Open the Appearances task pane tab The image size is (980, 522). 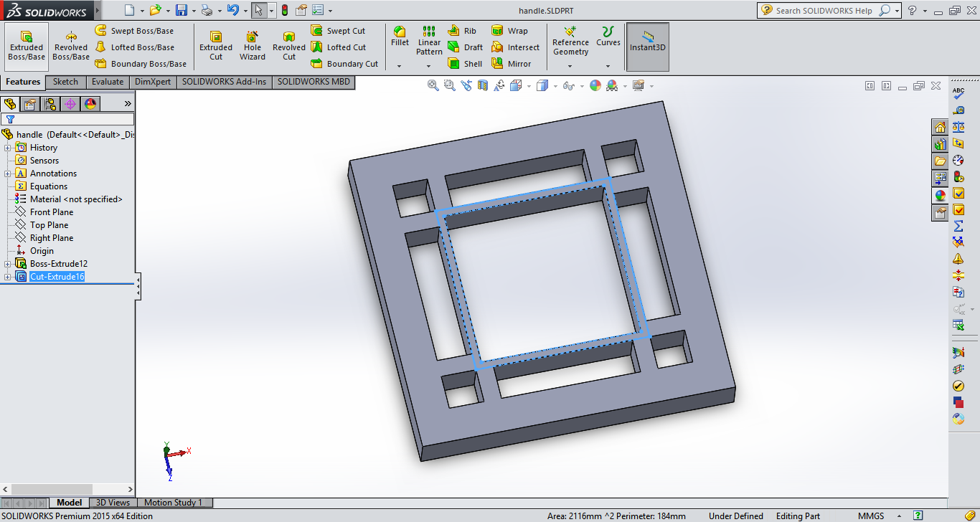[940, 195]
